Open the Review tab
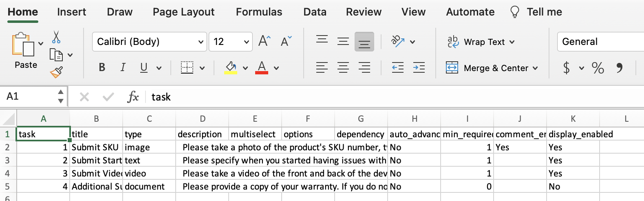Screen dimensions: 644x201 coord(364,12)
